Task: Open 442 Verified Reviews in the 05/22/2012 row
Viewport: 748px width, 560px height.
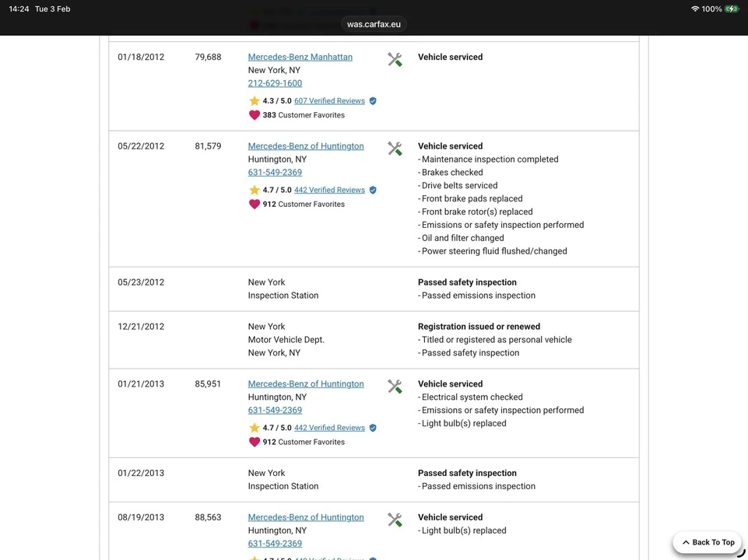Action: click(x=329, y=190)
